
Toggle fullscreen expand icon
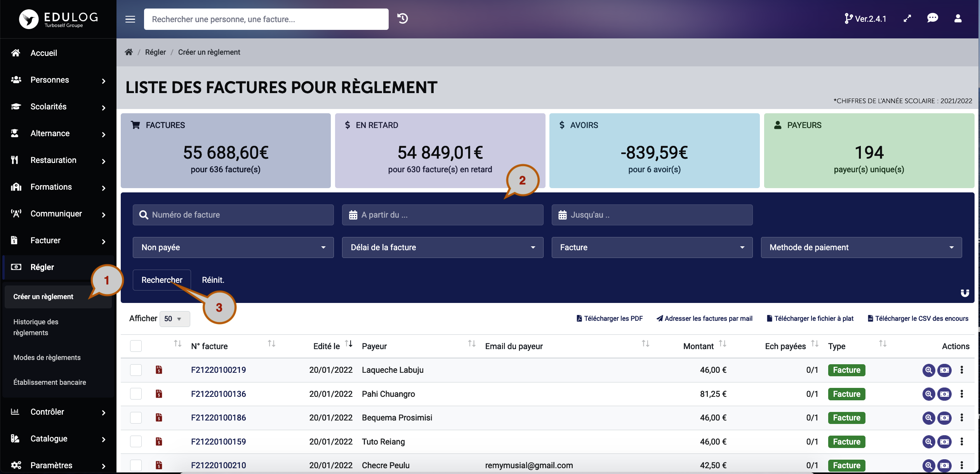pyautogui.click(x=907, y=19)
